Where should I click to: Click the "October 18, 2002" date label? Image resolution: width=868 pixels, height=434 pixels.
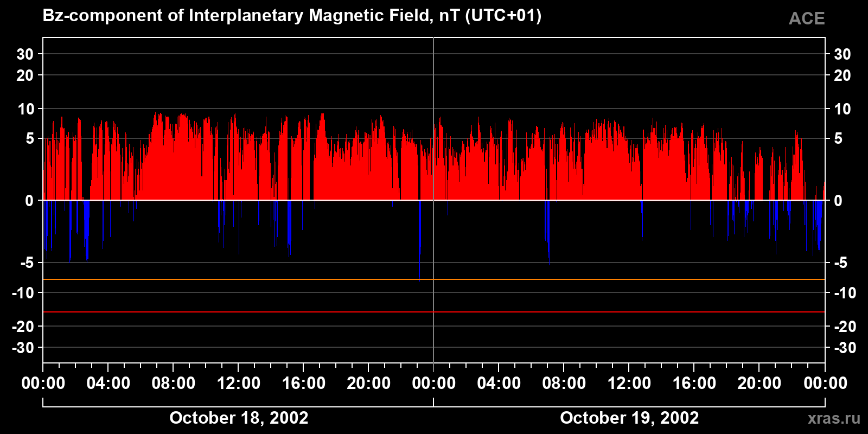point(239,418)
